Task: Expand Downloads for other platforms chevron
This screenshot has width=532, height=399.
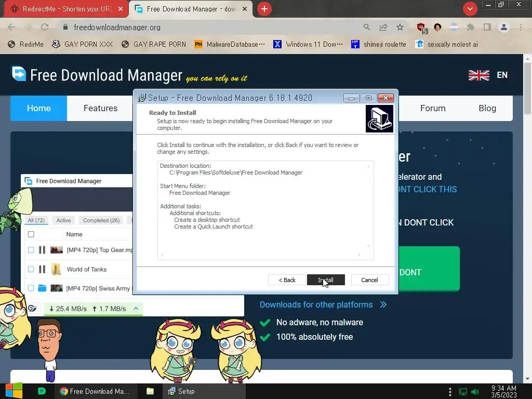Action: click(x=383, y=304)
